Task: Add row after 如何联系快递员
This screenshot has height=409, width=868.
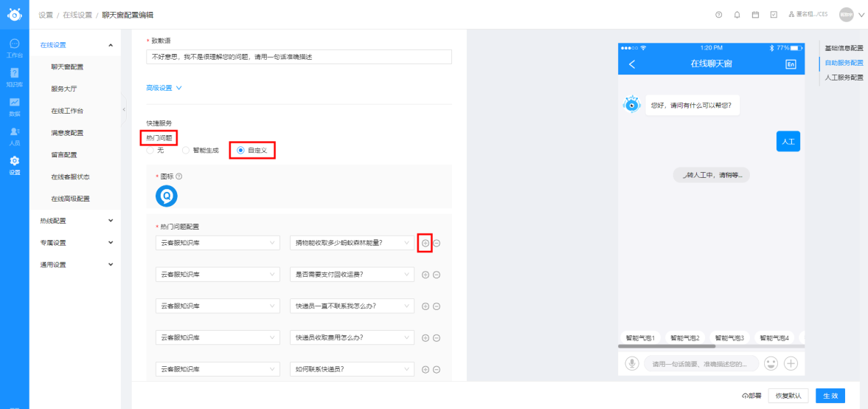Action: click(425, 369)
